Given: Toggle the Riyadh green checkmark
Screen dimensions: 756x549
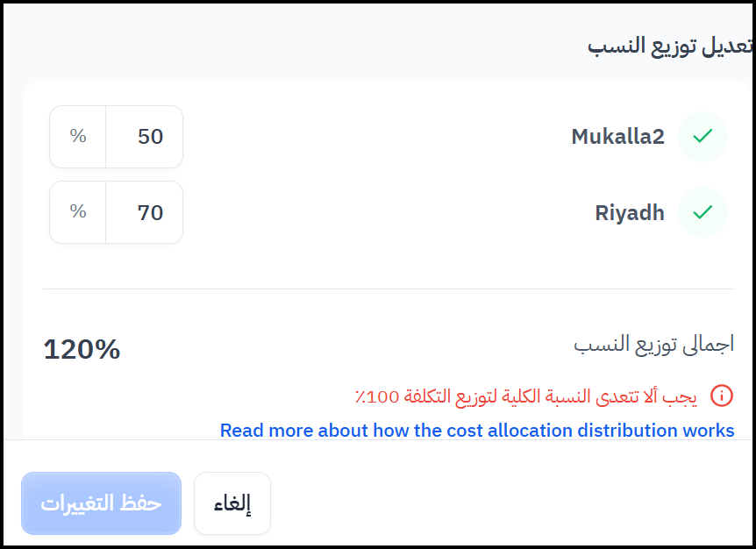Looking at the screenshot, I should coord(703,212).
